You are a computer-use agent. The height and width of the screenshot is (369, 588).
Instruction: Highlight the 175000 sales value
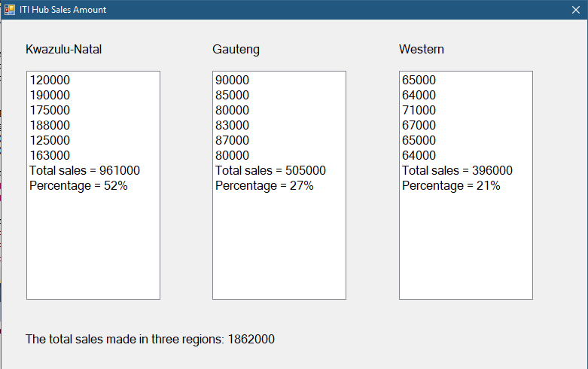(x=50, y=111)
